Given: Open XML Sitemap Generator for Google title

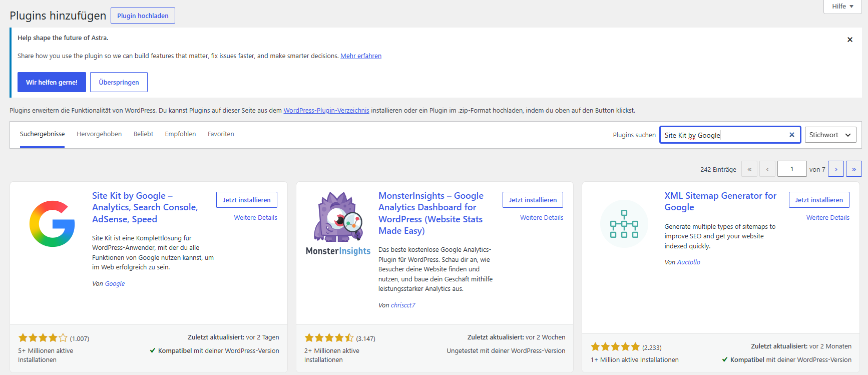Looking at the screenshot, I should [720, 201].
